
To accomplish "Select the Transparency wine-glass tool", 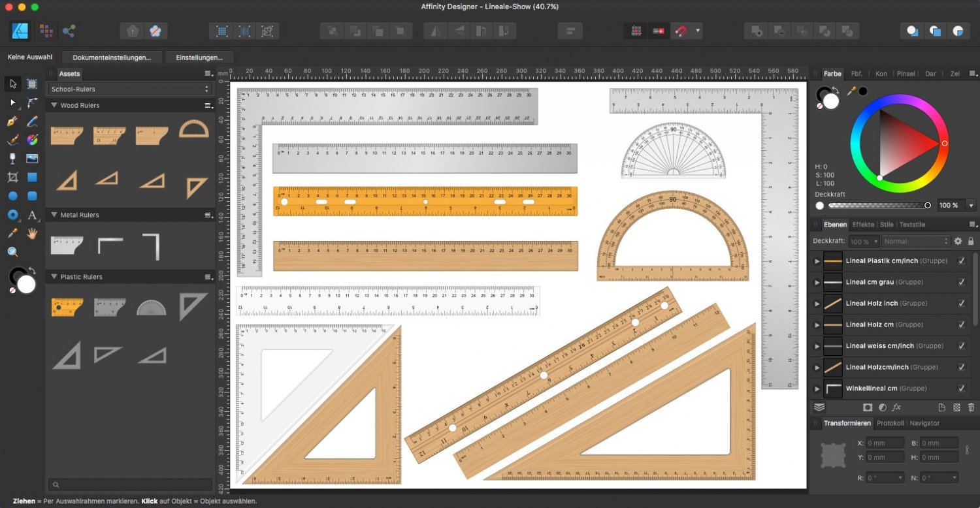I will tap(12, 159).
